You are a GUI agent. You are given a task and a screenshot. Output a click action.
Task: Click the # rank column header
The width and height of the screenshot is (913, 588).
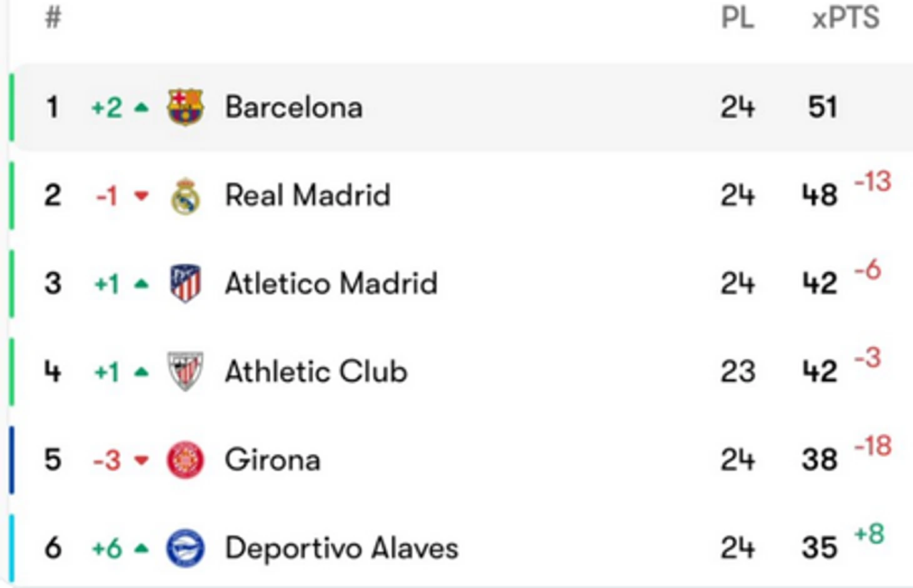53,17
